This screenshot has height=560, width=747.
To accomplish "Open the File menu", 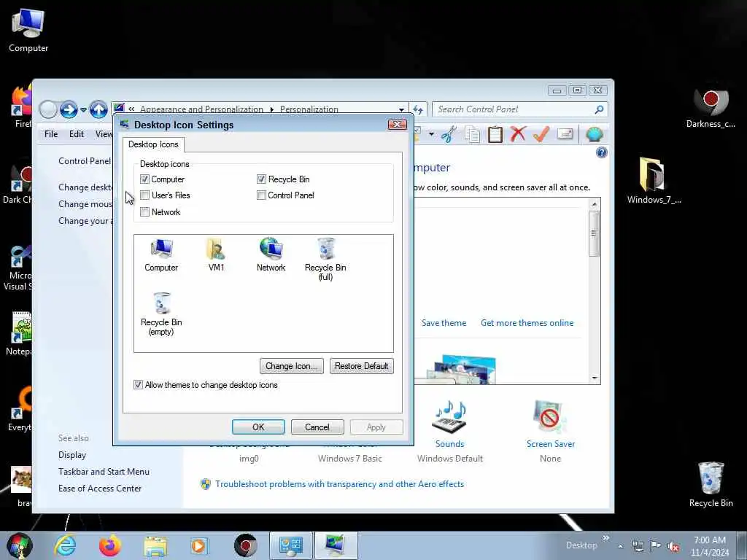I will click(51, 134).
